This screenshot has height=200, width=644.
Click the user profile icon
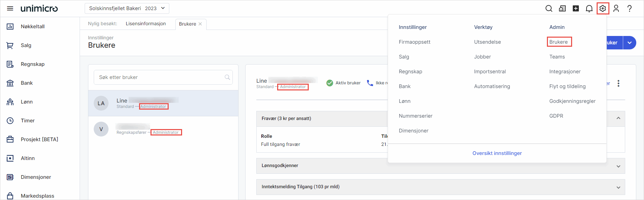[x=616, y=8]
